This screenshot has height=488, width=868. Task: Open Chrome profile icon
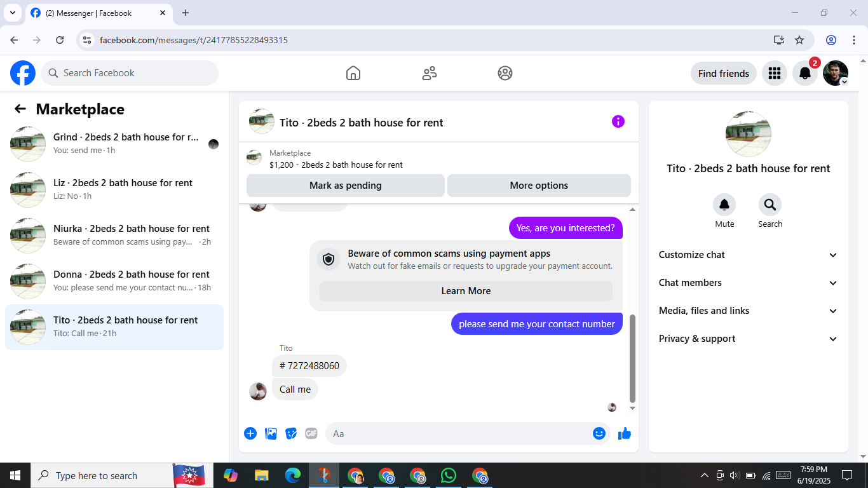831,40
